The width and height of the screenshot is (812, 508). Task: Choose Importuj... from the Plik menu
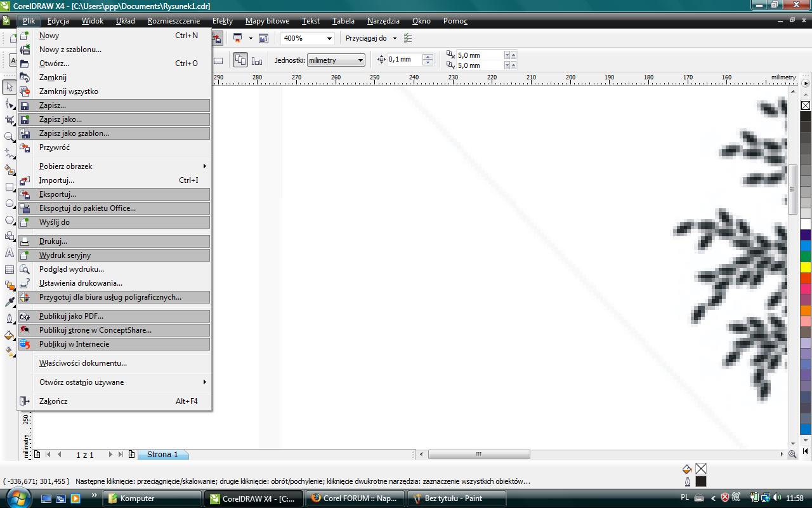point(56,180)
